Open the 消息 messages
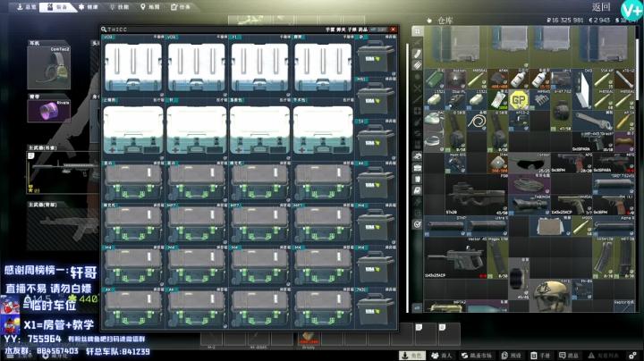Image resolution: width=644 pixels, height=361 pixels. point(569,356)
